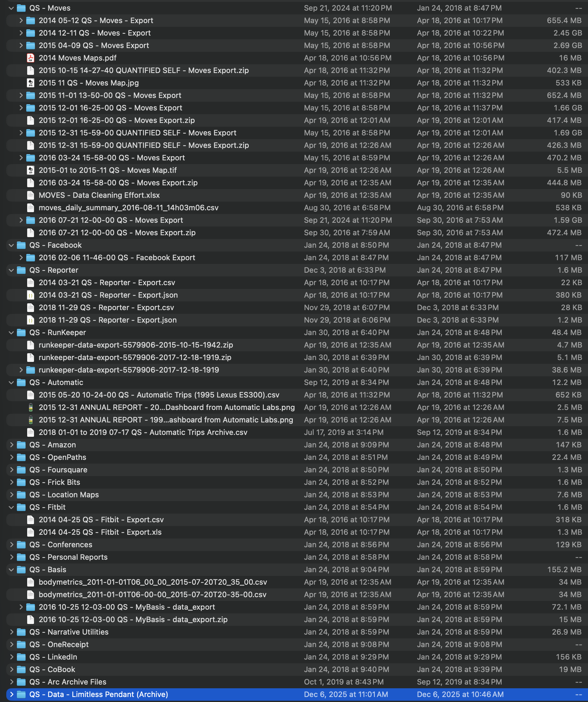Click the XLS icon of 2014 04-25 Fitbit Export.xls

(x=31, y=532)
